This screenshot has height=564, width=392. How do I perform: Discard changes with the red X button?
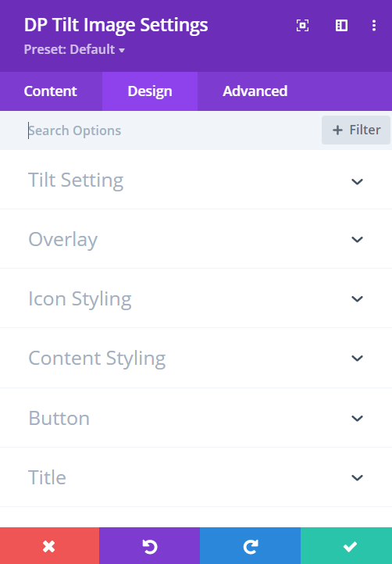pyautogui.click(x=49, y=546)
